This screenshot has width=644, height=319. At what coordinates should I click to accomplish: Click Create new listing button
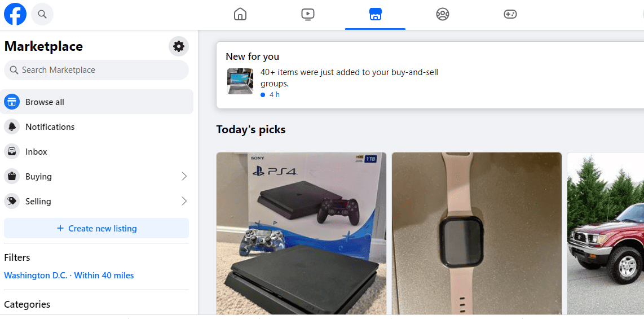coord(96,228)
